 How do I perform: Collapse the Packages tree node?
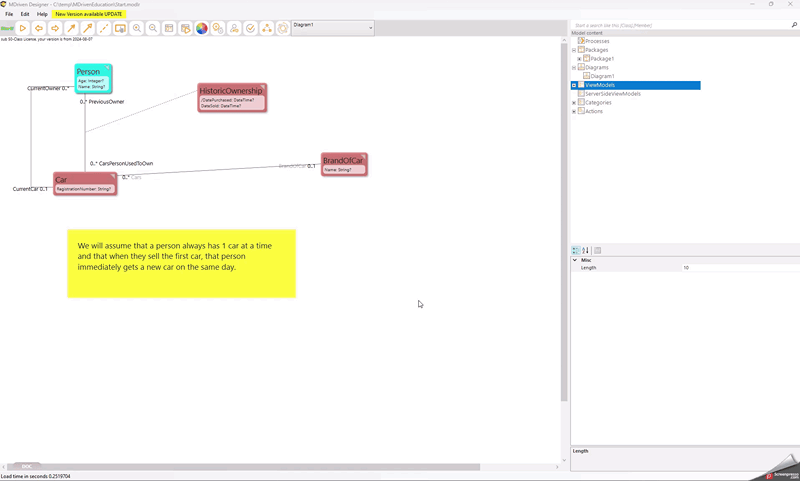point(574,50)
